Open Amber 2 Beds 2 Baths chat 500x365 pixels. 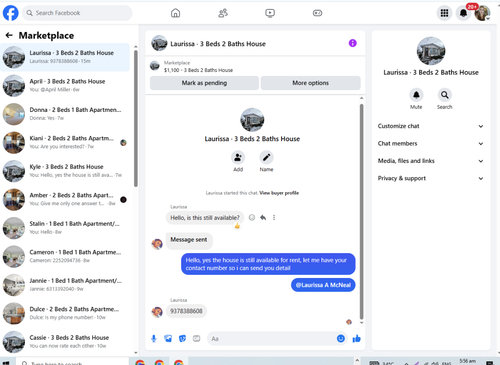tap(65, 199)
